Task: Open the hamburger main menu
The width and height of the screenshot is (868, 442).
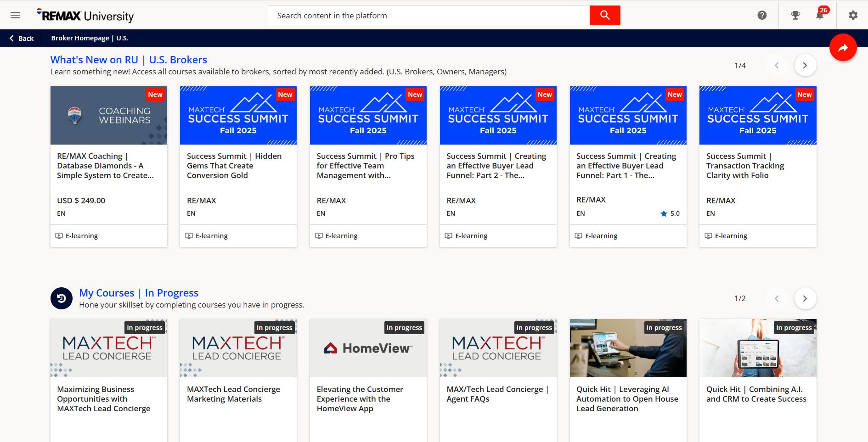Action: coord(15,15)
